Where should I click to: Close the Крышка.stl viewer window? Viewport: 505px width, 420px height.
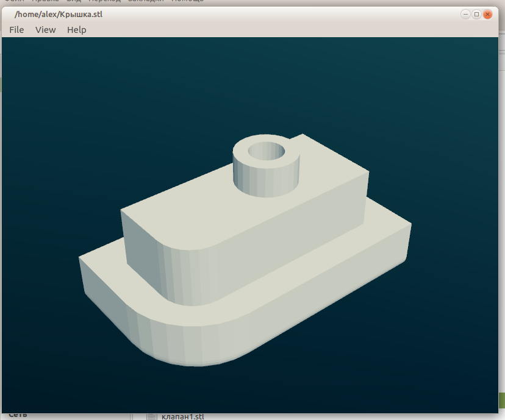487,15
